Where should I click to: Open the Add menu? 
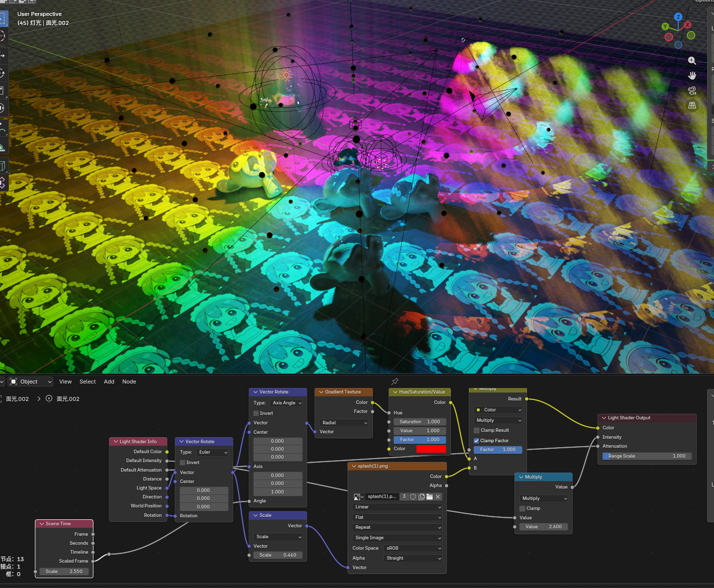click(x=109, y=382)
